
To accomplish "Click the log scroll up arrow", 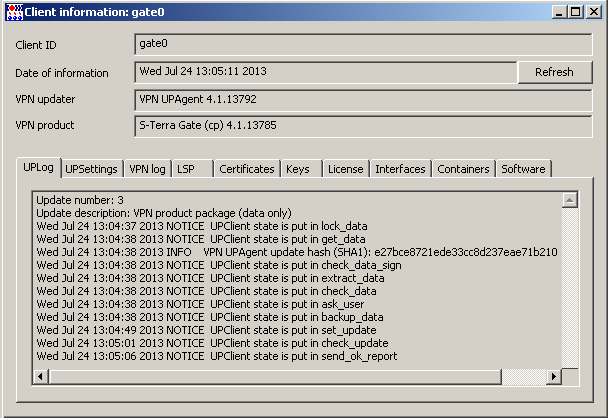I will 570,200.
